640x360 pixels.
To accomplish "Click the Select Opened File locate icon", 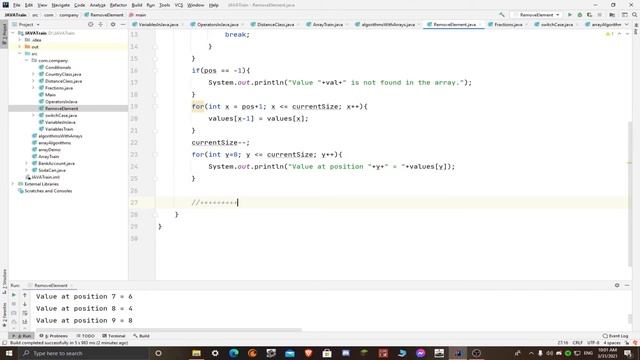I will pyautogui.click(x=91, y=24).
